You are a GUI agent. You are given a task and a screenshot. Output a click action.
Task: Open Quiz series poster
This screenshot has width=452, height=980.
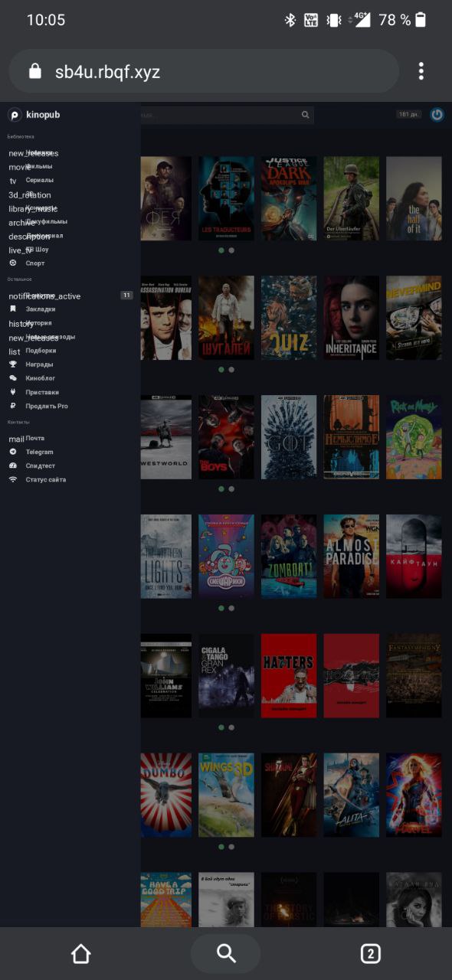(289, 318)
